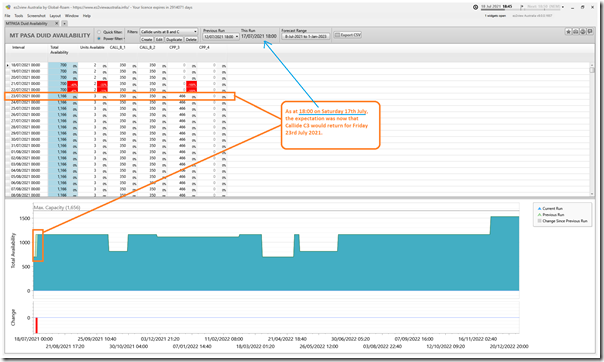Close the MTPASA Duid Availability tab
Screen dimensions: 604x362
coord(57,23)
